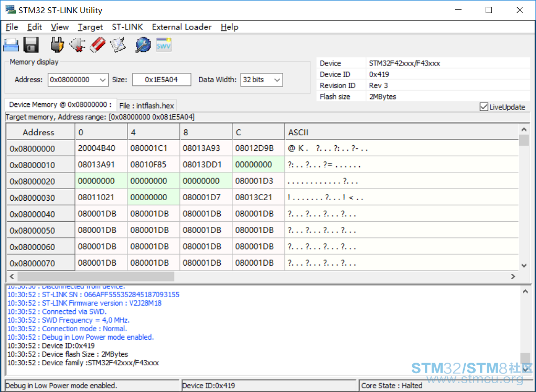
Task: Open the View menu
Action: tap(60, 27)
